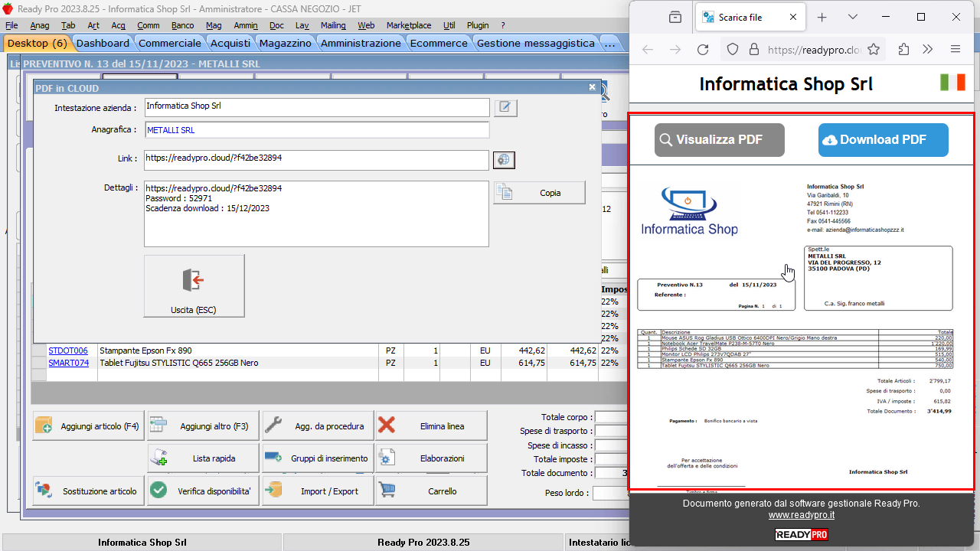Click Aggiungi altro (F3) button
Screen dimensions: 980x551
coord(202,425)
